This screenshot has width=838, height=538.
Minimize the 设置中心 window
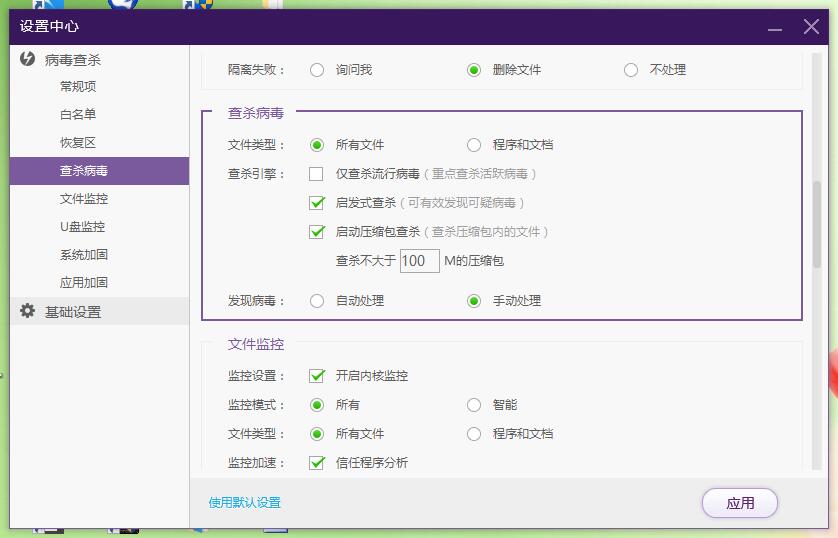click(774, 27)
